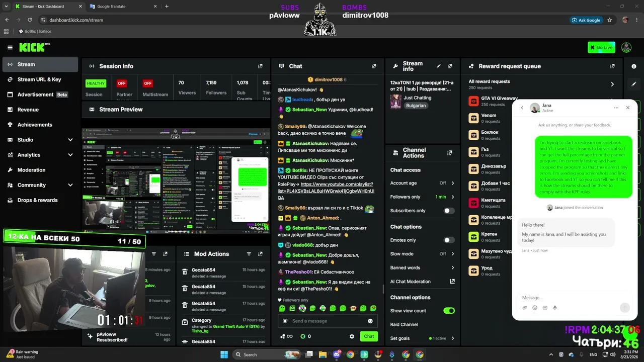Click the Stream Preview thumbnail
The width and height of the screenshot is (644, 362).
176,182
